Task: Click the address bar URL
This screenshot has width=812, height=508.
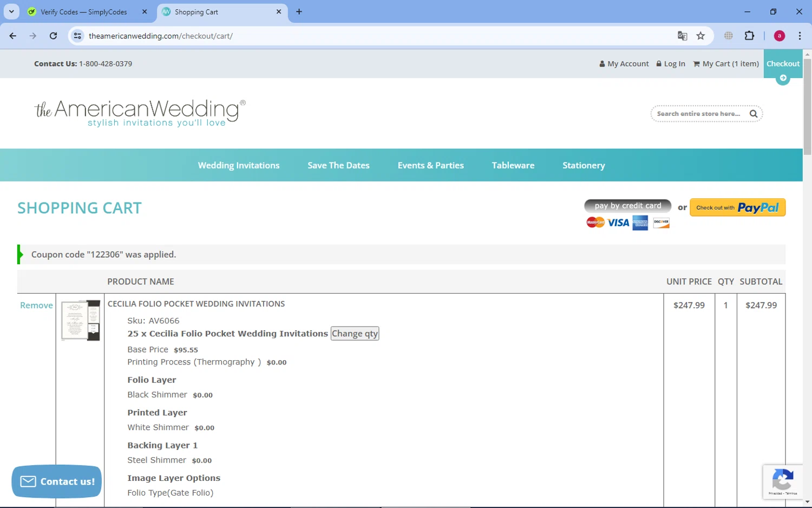Action: click(161, 36)
